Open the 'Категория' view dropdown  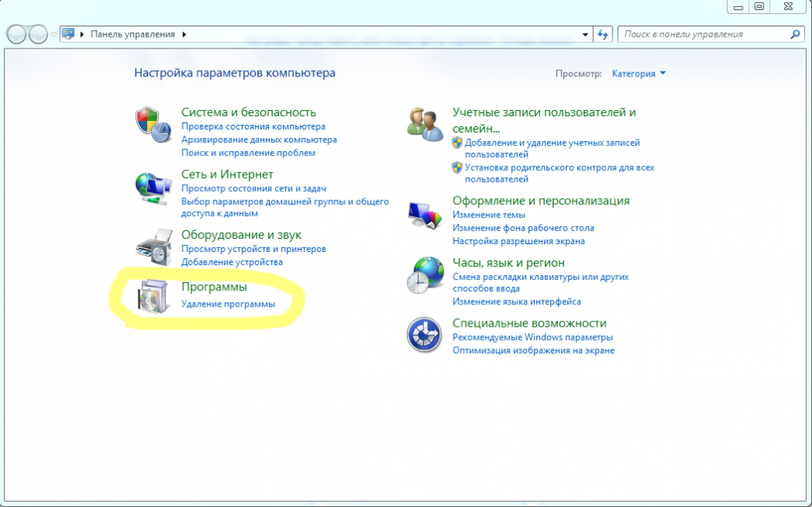click(x=638, y=73)
